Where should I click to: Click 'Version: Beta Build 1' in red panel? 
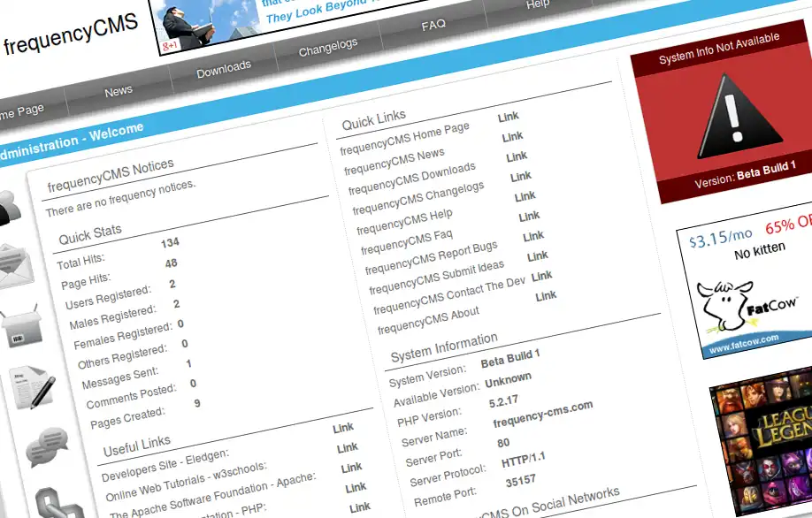[x=745, y=174]
